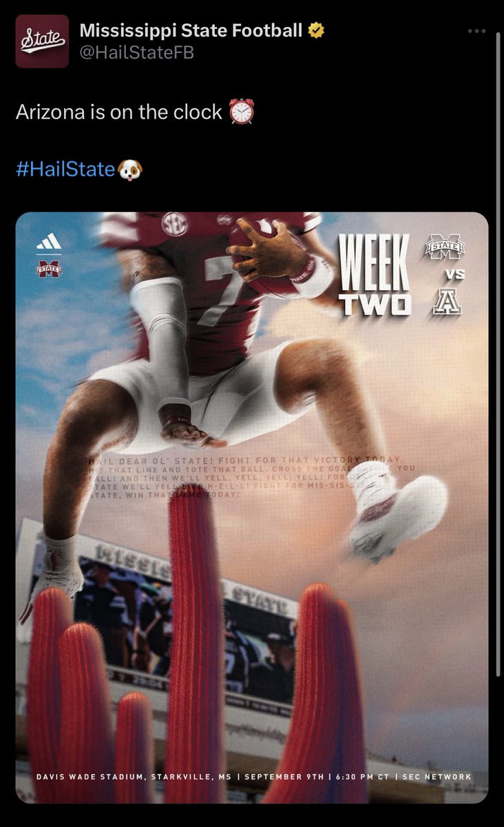The image size is (504, 827).
Task: Click the gold verified badge
Action: click(x=316, y=30)
